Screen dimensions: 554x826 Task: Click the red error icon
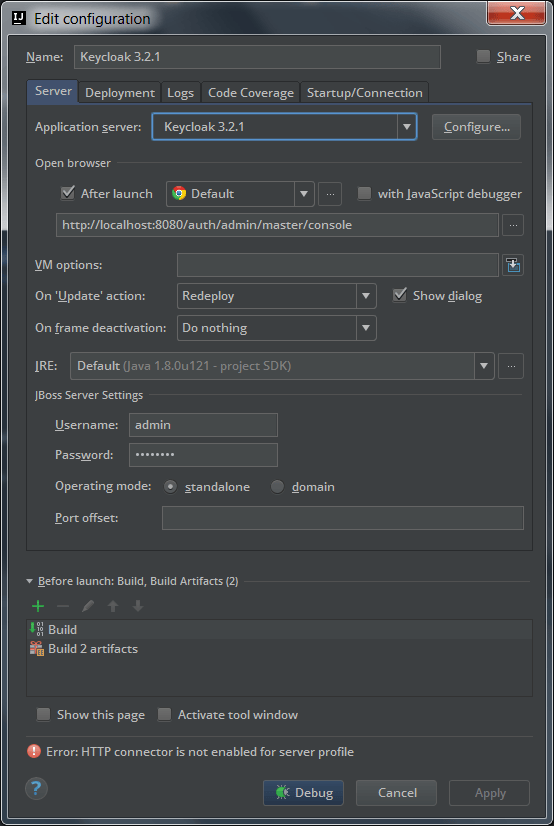[34, 751]
